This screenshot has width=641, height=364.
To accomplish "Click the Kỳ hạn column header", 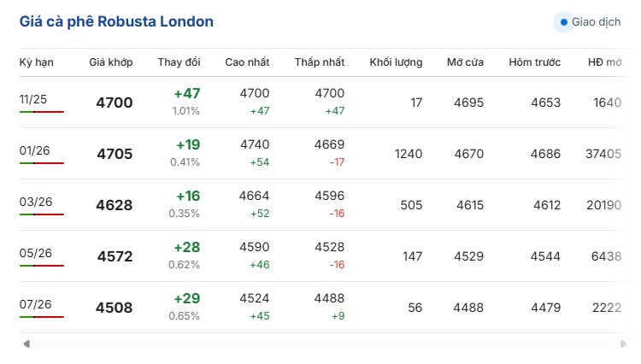I will coord(36,62).
